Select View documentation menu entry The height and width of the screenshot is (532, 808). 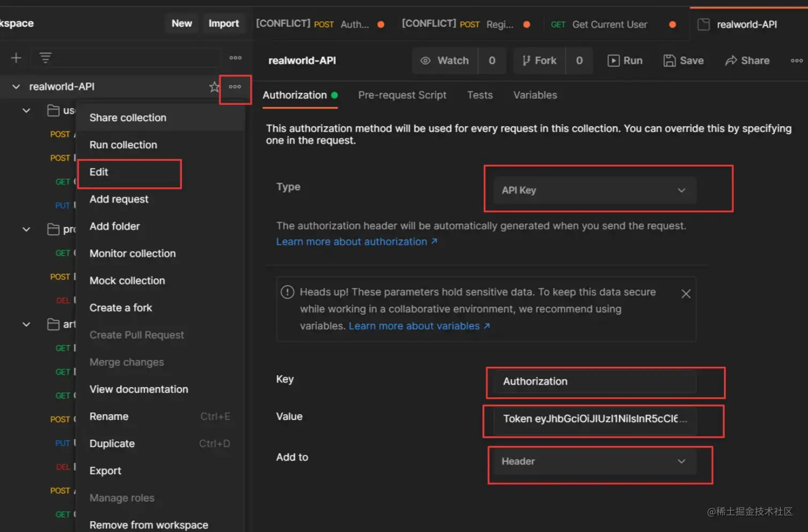tap(160, 389)
